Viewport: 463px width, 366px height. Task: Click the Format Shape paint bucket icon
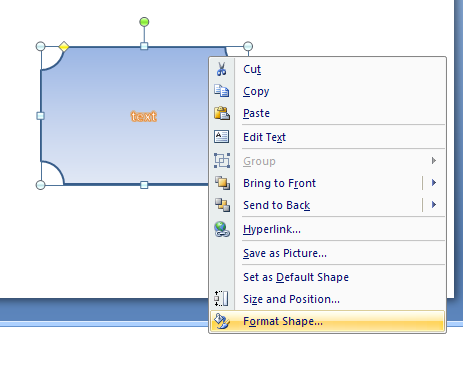[222, 321]
